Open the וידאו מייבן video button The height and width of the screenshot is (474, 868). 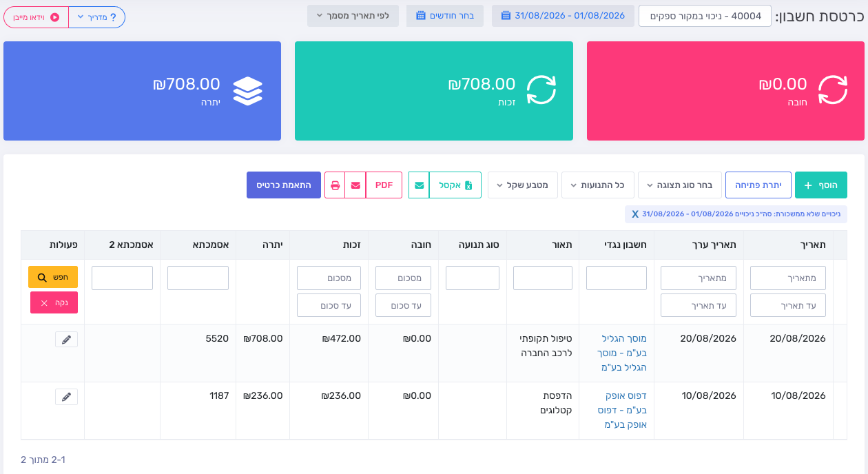click(x=36, y=17)
